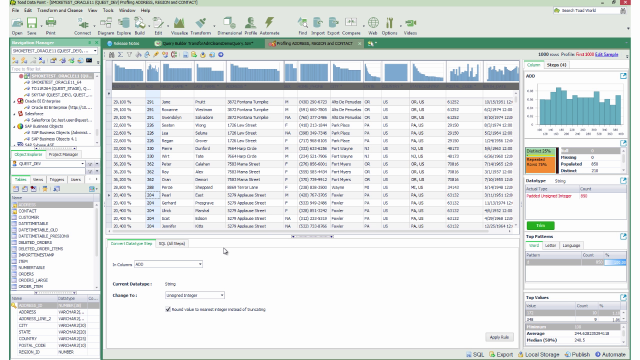Click the SQL button in the status bar

(475, 354)
